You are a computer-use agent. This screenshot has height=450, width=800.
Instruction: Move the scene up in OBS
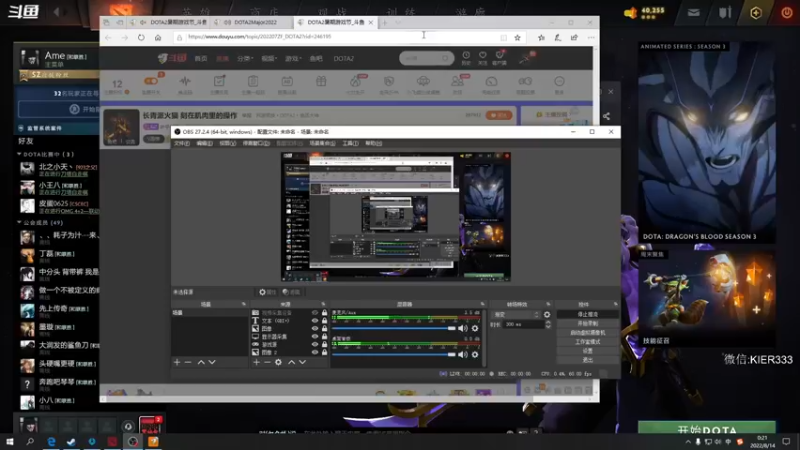201,362
